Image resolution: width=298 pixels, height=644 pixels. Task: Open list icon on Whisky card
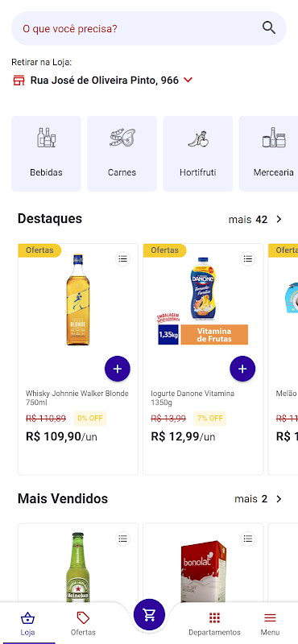122,258
